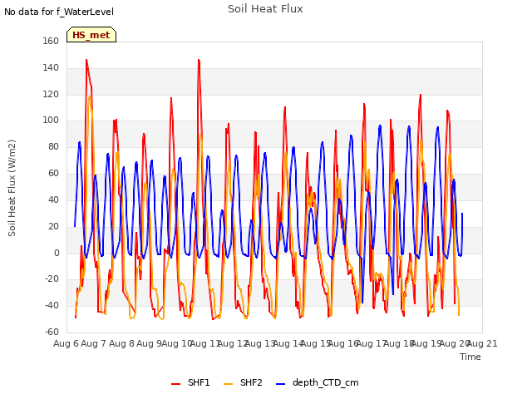Click the HS_met annotation label
The width and height of the screenshot is (532, 399).
[x=91, y=35]
